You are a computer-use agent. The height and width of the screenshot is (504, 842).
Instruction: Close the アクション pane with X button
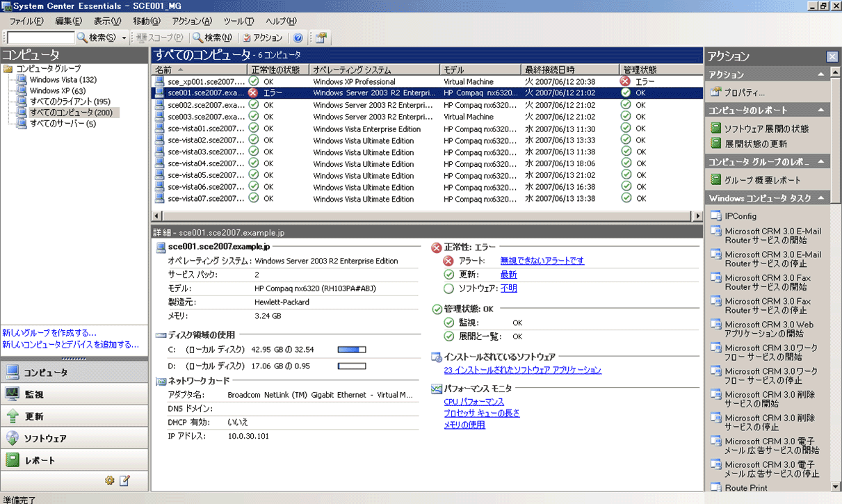(x=832, y=57)
